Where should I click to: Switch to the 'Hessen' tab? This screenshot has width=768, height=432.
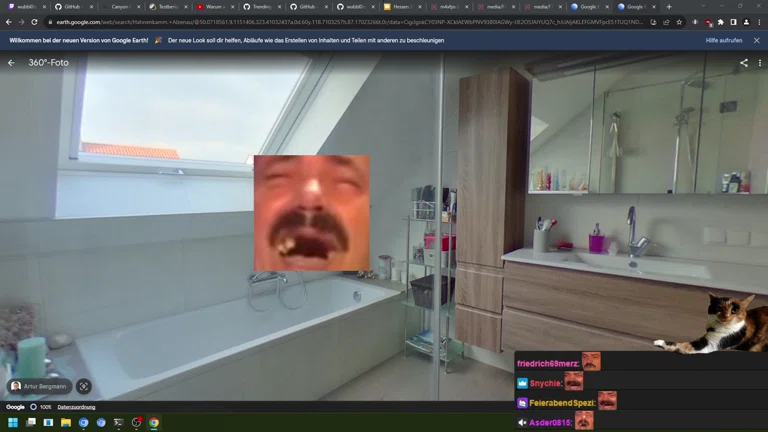coord(402,7)
